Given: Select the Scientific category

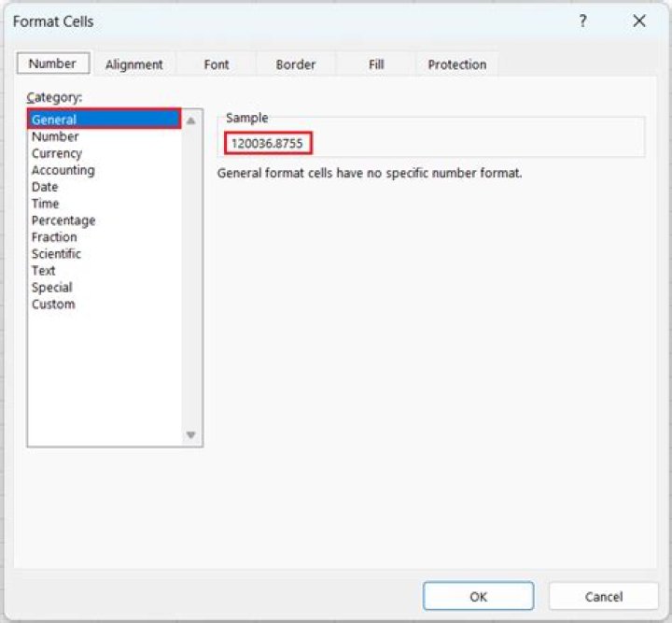Looking at the screenshot, I should (x=56, y=254).
